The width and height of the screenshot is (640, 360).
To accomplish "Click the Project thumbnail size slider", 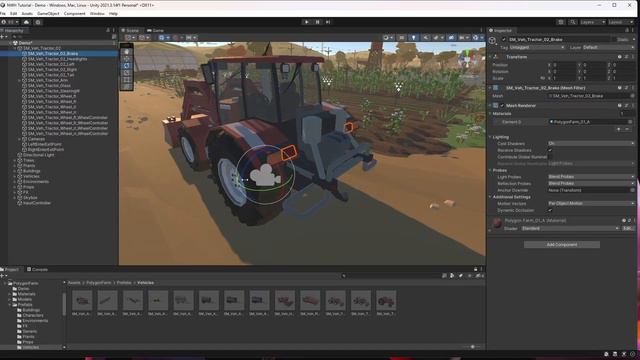I will pyautogui.click(x=472, y=347).
